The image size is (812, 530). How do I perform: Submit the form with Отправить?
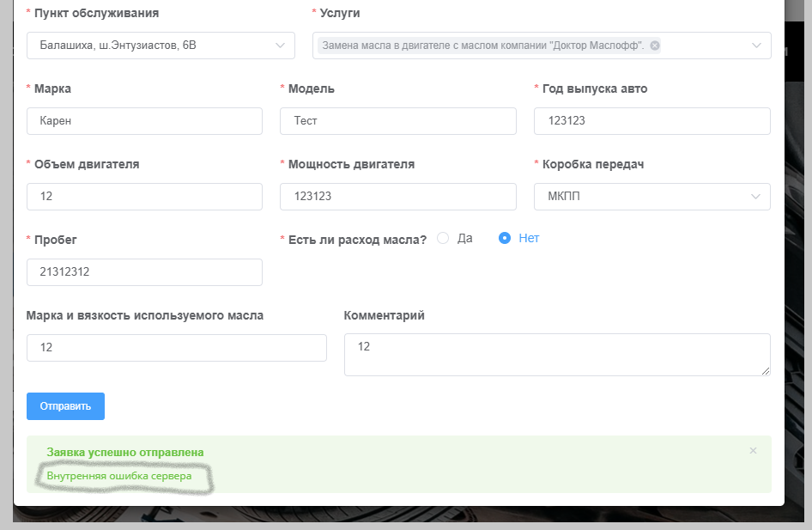click(x=66, y=406)
